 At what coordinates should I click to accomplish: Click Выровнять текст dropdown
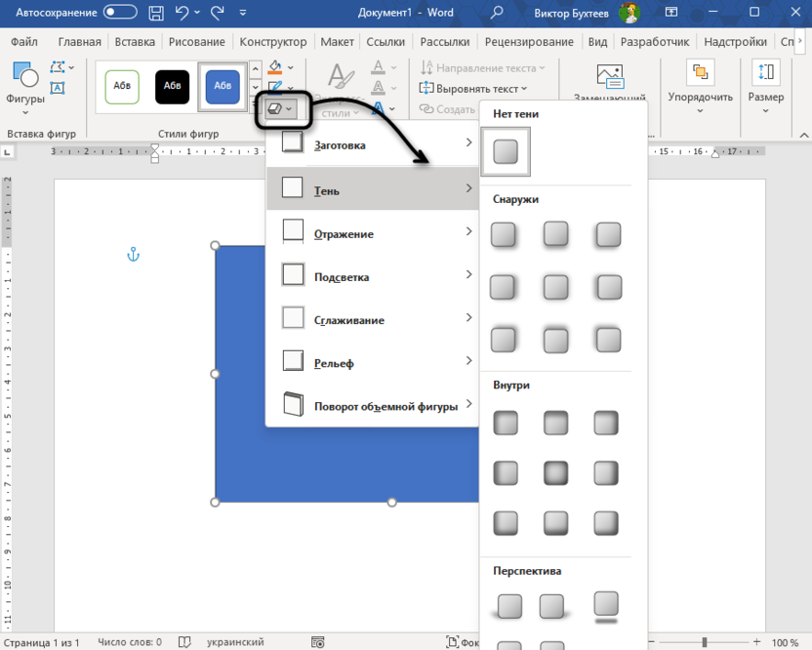pos(481,88)
